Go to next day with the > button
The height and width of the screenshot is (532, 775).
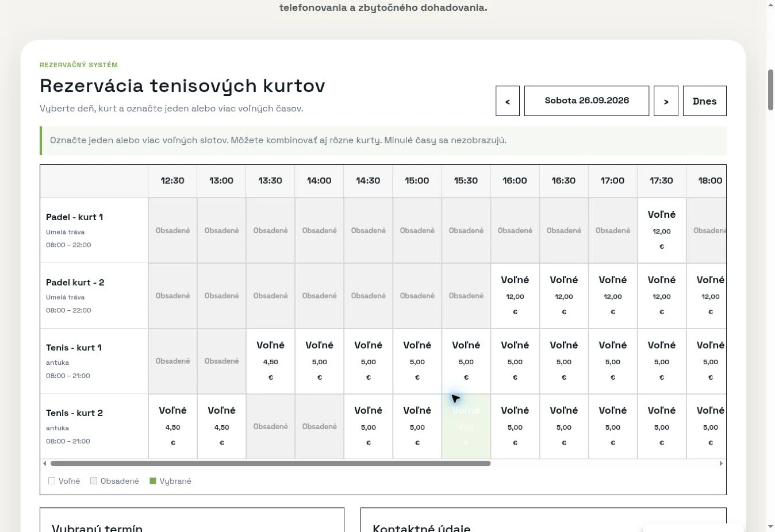tap(666, 101)
